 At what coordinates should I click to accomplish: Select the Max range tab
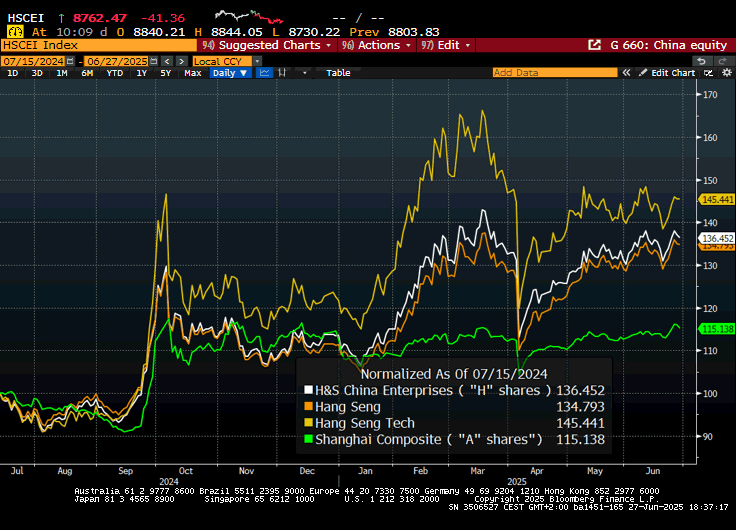pyautogui.click(x=192, y=73)
